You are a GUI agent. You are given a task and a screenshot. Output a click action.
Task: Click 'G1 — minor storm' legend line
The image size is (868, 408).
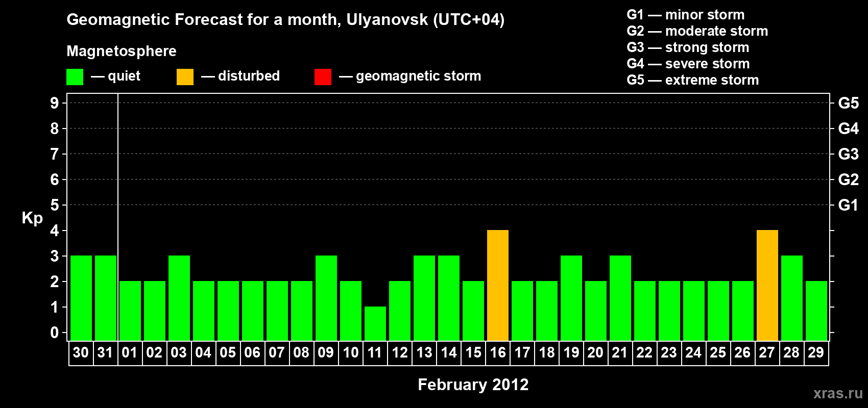[x=685, y=15]
